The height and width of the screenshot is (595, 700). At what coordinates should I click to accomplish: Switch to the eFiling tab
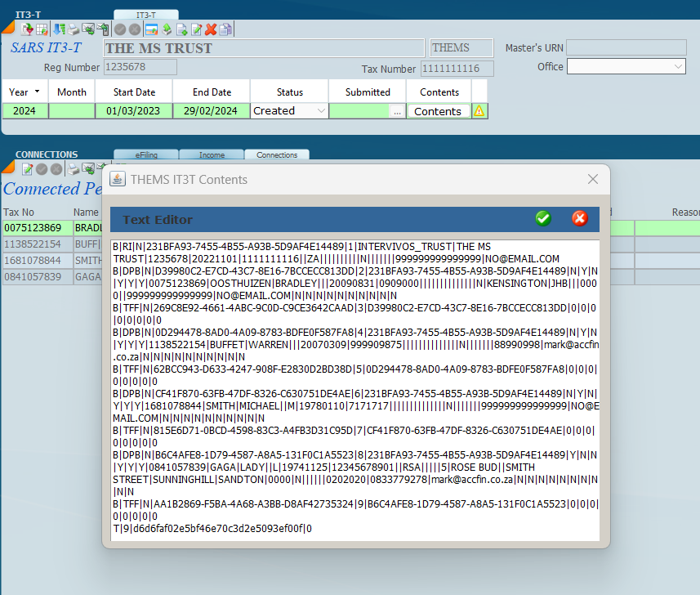click(x=144, y=154)
